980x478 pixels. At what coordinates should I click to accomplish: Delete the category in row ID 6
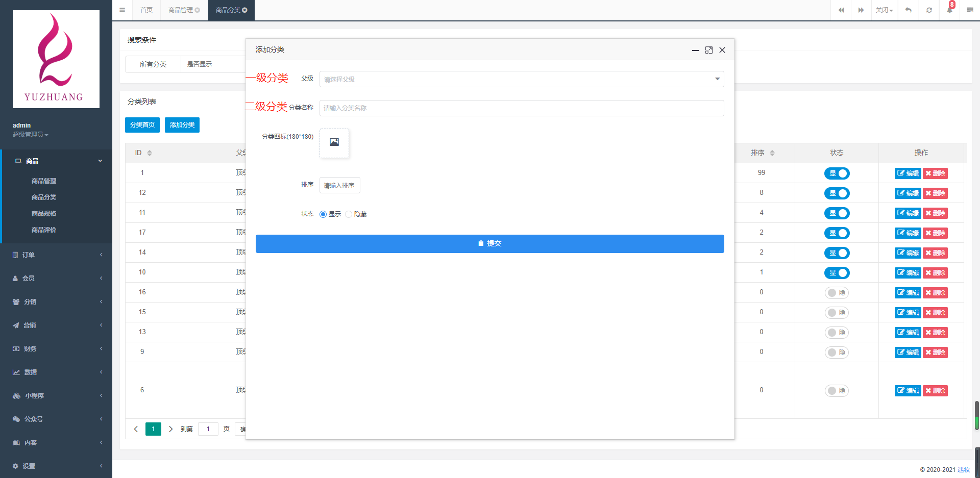click(x=935, y=391)
